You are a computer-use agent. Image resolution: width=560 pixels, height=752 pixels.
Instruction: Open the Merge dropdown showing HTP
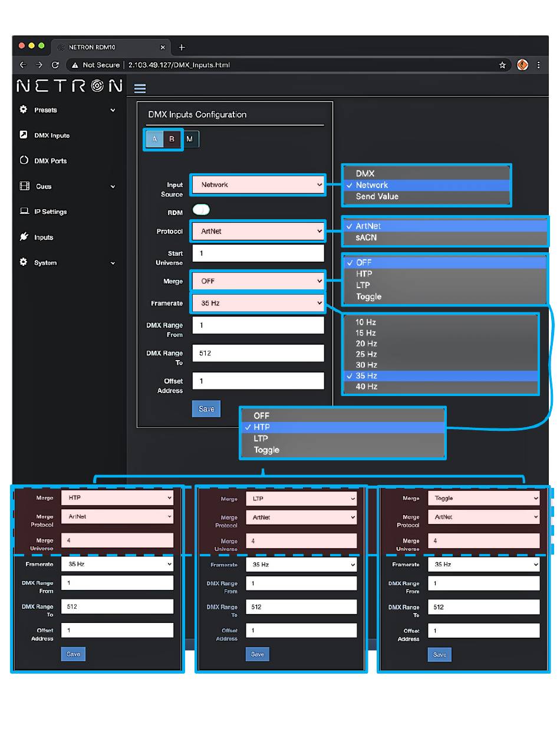117,498
